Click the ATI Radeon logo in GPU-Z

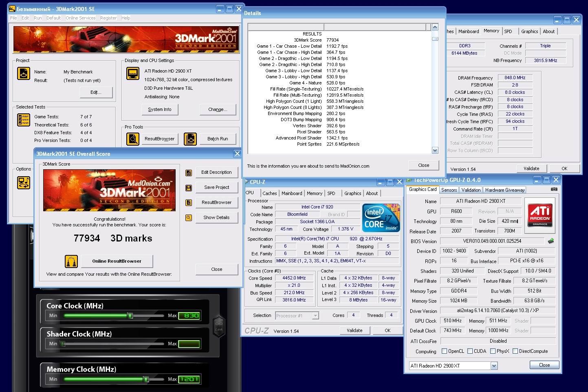click(540, 215)
